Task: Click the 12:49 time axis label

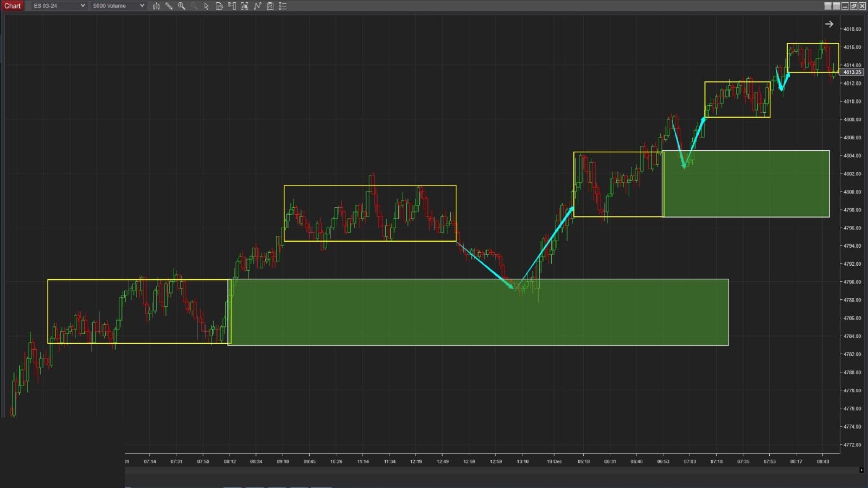Action: click(x=443, y=462)
